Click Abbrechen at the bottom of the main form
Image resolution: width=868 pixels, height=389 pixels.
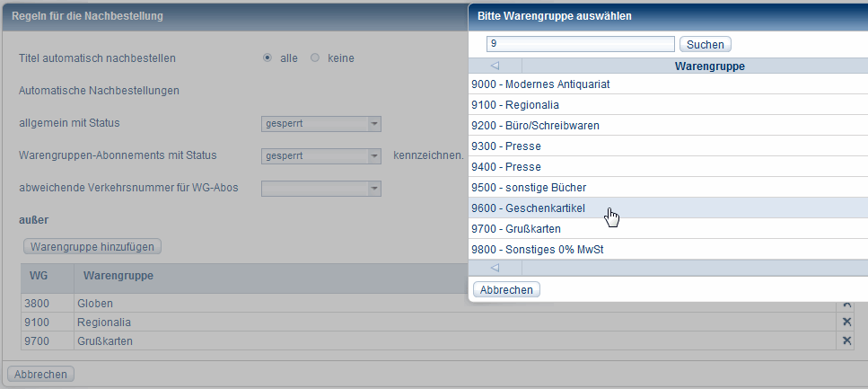(x=41, y=374)
